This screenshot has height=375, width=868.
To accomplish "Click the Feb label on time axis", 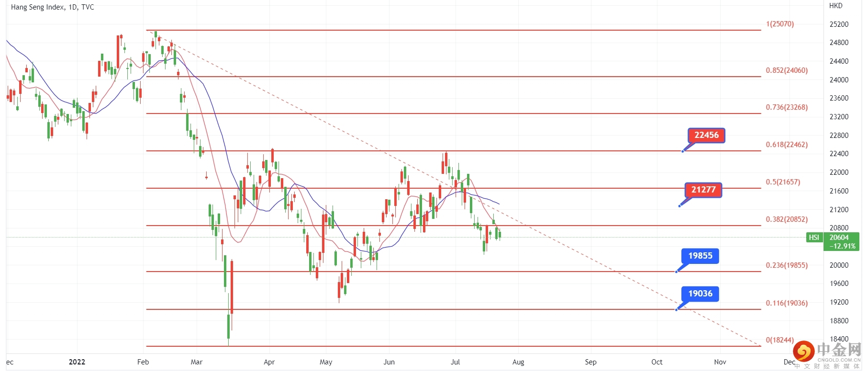I will [x=143, y=362].
